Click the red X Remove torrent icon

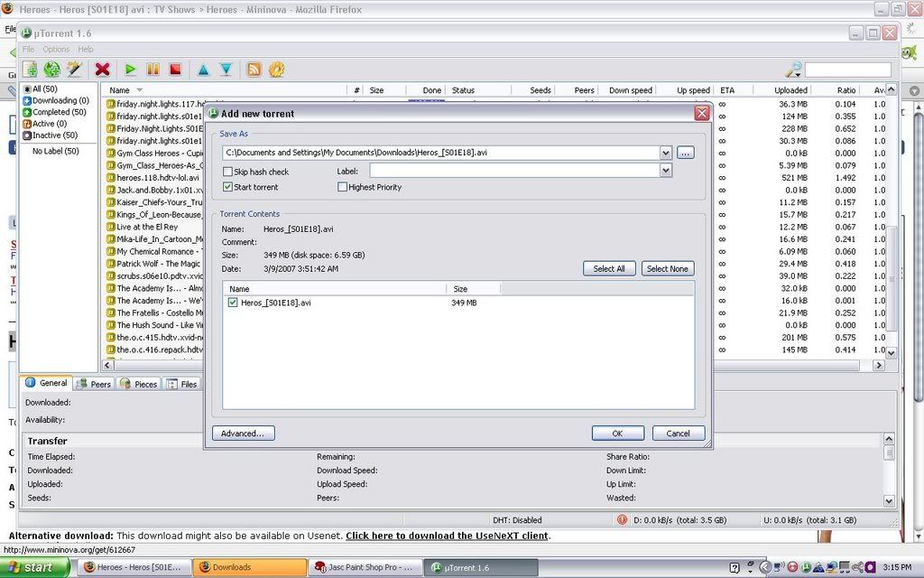click(103, 70)
